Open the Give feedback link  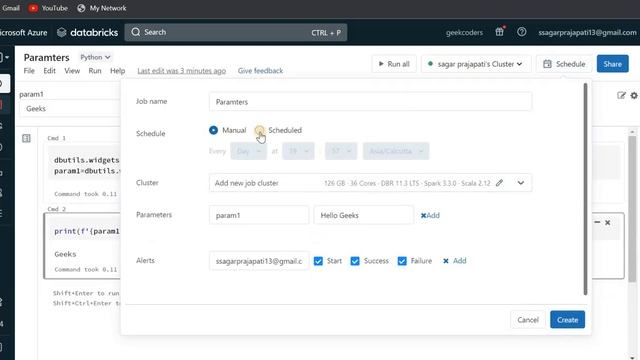coord(260,71)
